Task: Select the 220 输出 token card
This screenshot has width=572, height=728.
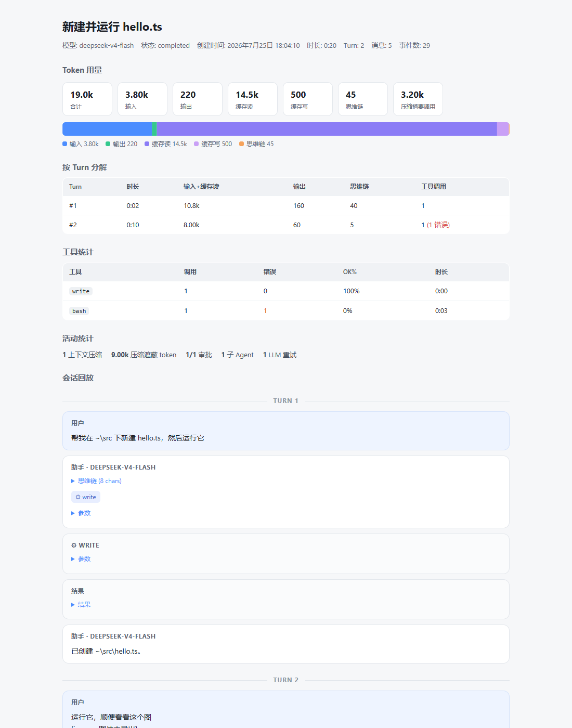Action: point(198,99)
